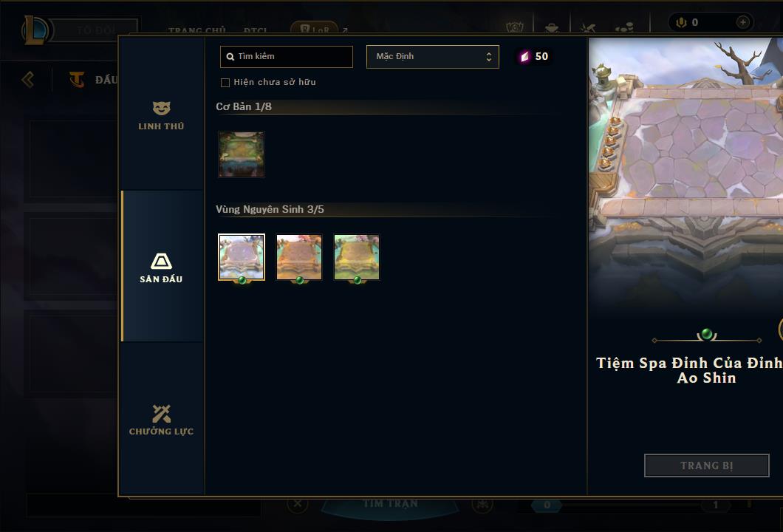This screenshot has width=783, height=532.
Task: Choose the orange second Vùng Nguyên Sinh arena
Action: click(299, 257)
